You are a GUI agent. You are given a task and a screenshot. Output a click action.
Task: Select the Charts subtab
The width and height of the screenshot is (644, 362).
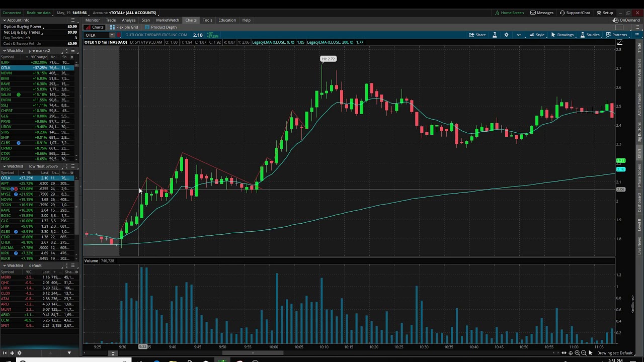[95, 27]
